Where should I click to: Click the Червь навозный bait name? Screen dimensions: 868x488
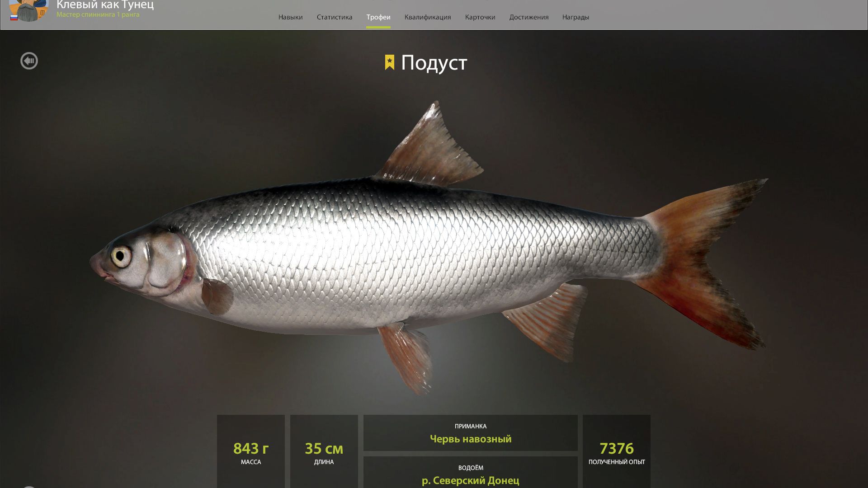pyautogui.click(x=471, y=439)
